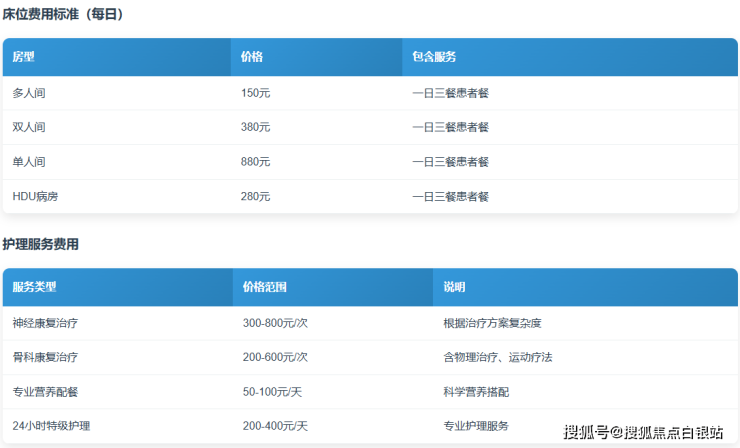Select the HDU病房 row label

(35, 196)
